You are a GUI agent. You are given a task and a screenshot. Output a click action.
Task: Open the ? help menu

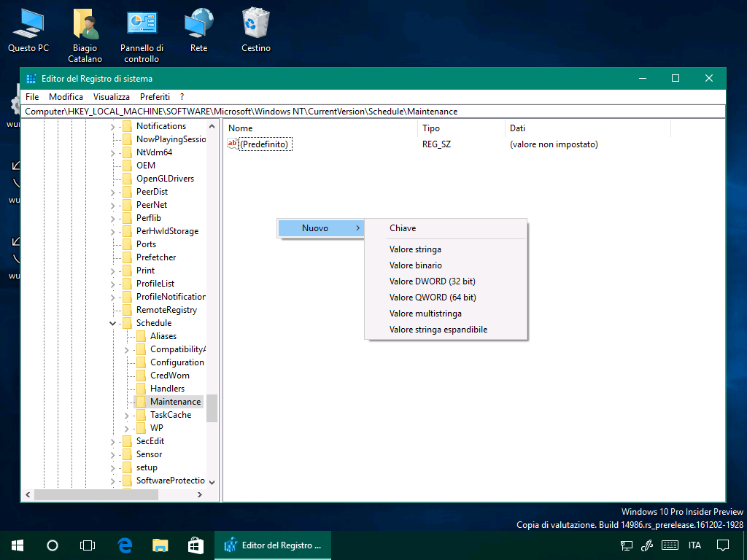(x=182, y=97)
